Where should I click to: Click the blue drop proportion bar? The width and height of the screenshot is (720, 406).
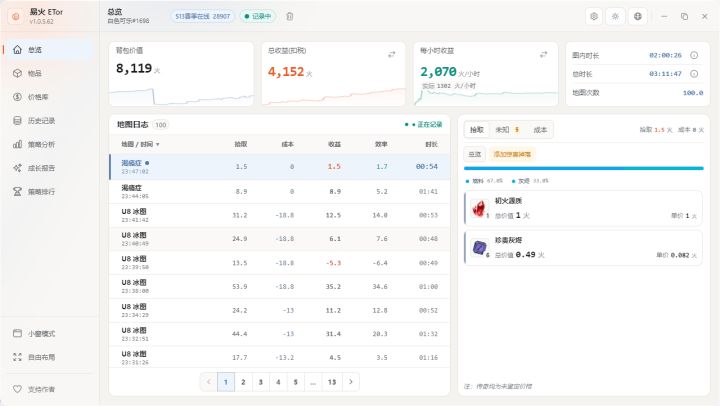tap(584, 169)
